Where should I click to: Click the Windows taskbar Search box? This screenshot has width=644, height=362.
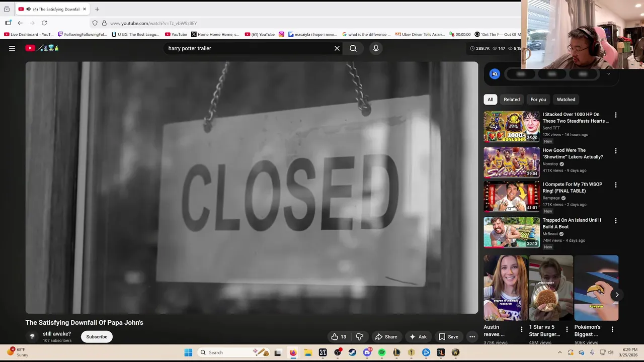coord(233,352)
